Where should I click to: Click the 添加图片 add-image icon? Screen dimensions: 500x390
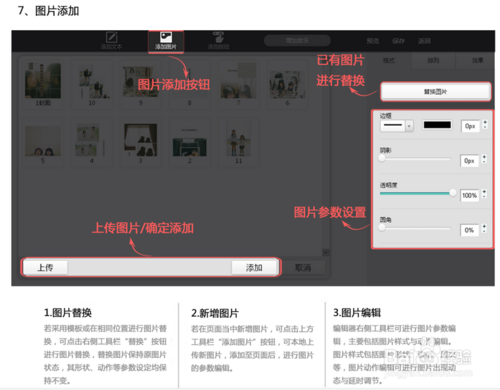[166, 41]
